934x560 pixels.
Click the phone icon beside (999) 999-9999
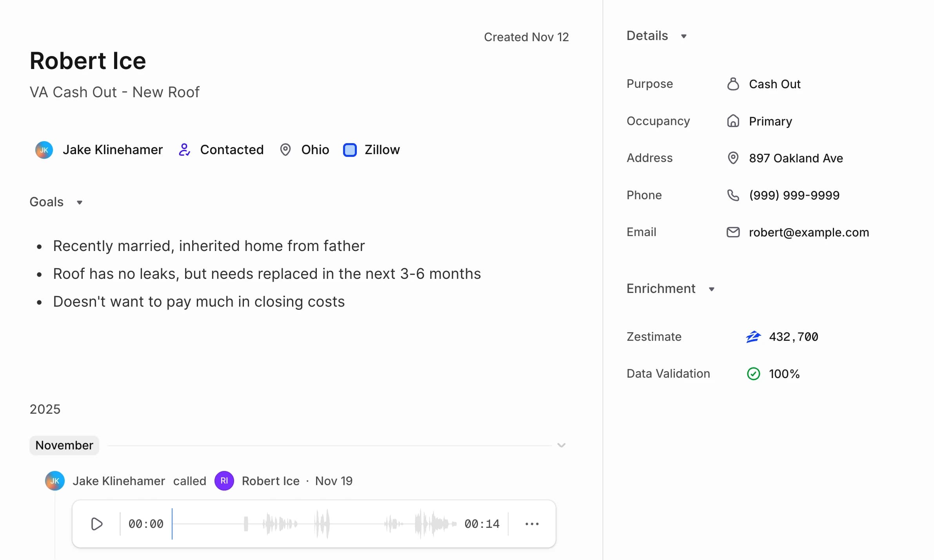[733, 195]
